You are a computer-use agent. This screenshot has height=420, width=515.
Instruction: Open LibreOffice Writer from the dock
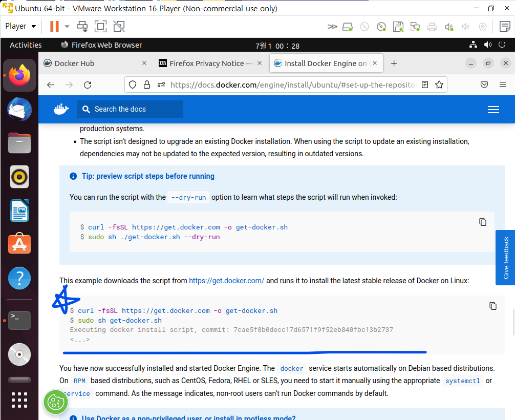[x=19, y=211]
